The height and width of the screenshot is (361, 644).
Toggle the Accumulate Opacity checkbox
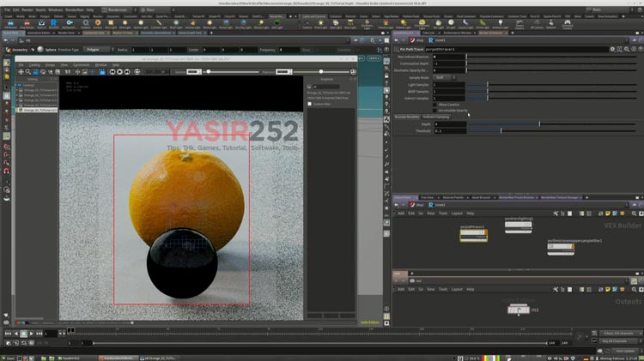coord(434,110)
